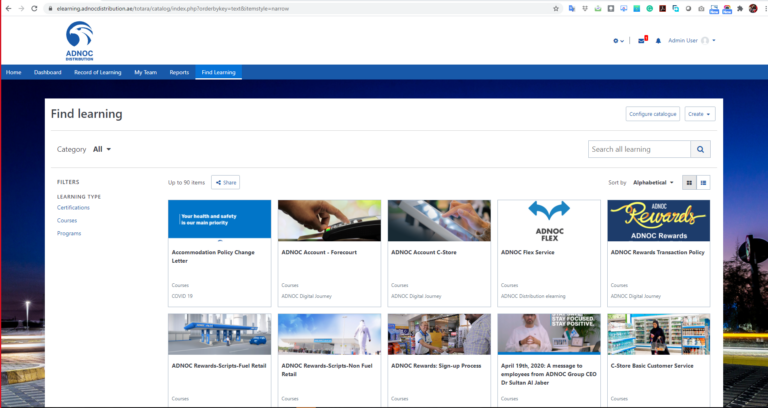Click in the Search all learning field
Image resolution: width=768 pixels, height=408 pixels.
pyautogui.click(x=639, y=149)
